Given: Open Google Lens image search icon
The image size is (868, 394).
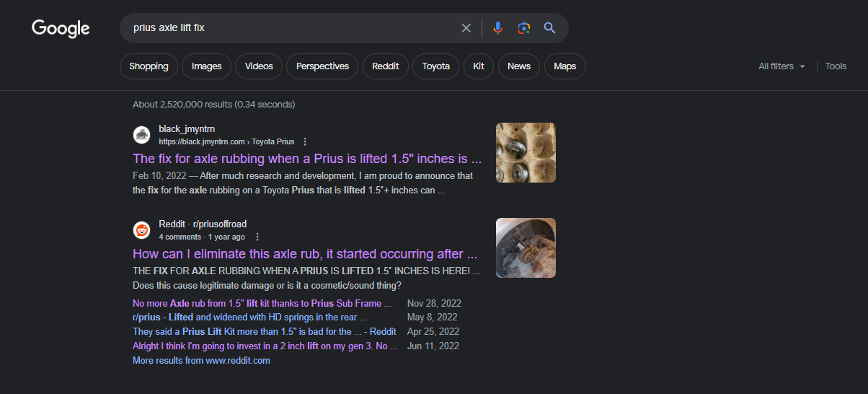Looking at the screenshot, I should coord(523,28).
